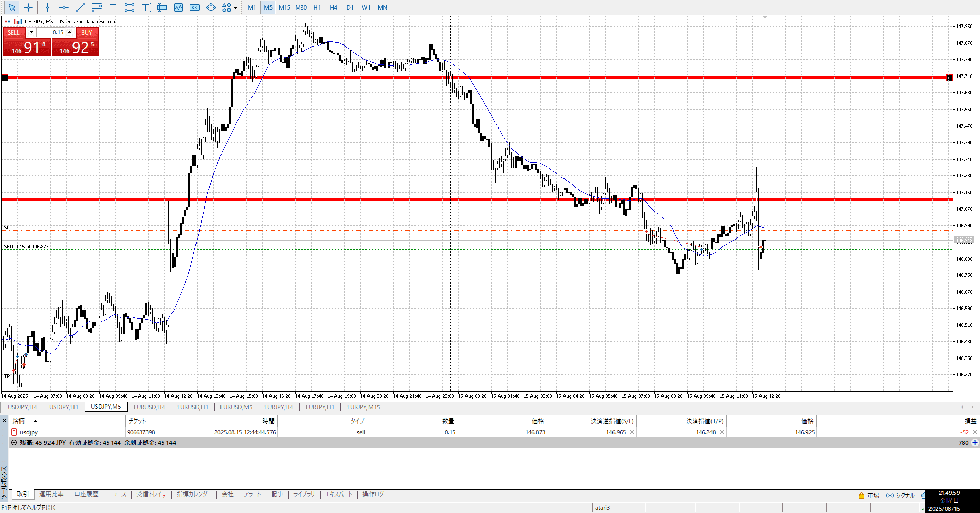
Task: Pick the horizontal line drawing tool
Action: point(64,8)
